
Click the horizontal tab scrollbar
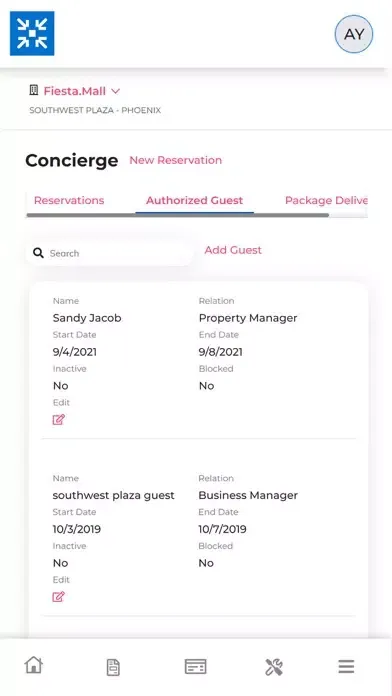[x=178, y=215]
